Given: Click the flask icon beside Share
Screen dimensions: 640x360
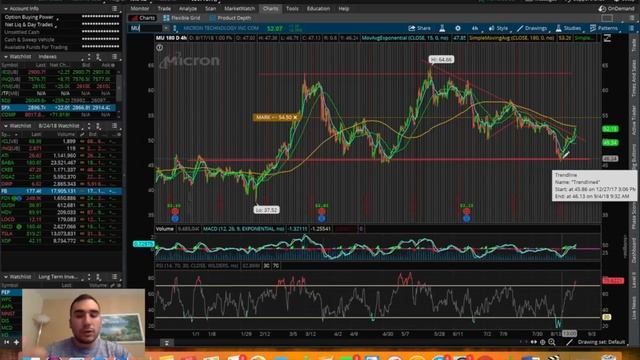Looking at the screenshot, I should (442, 28).
